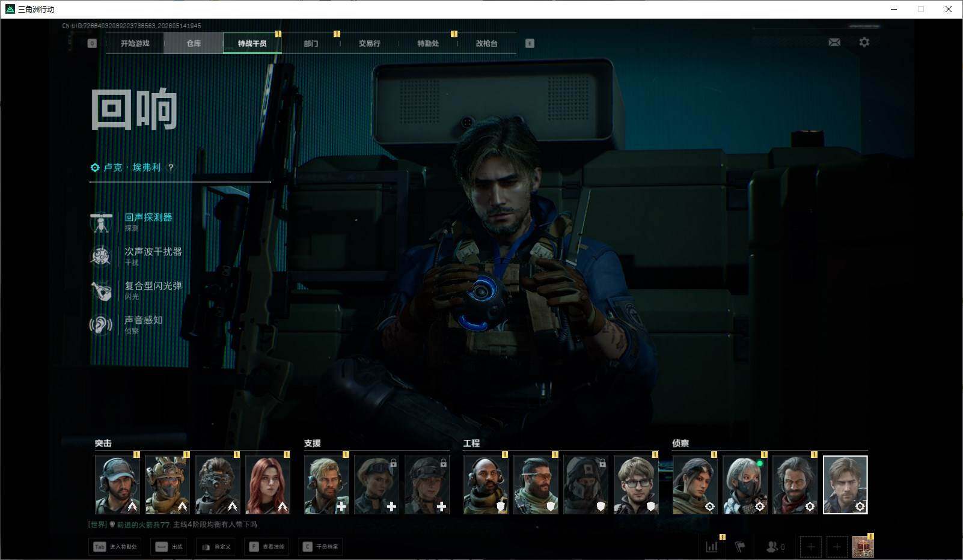Click the 侦察 class heading
This screenshot has height=560, width=963.
pos(681,443)
